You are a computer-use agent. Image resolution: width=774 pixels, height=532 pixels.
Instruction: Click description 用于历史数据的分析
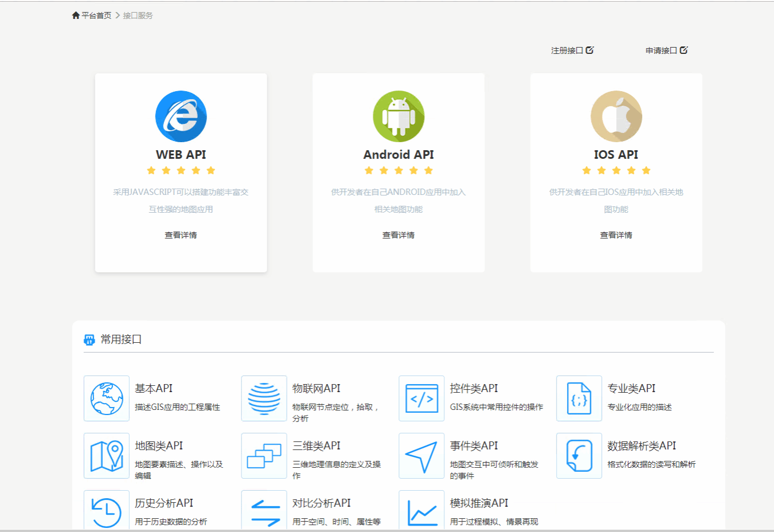171,522
